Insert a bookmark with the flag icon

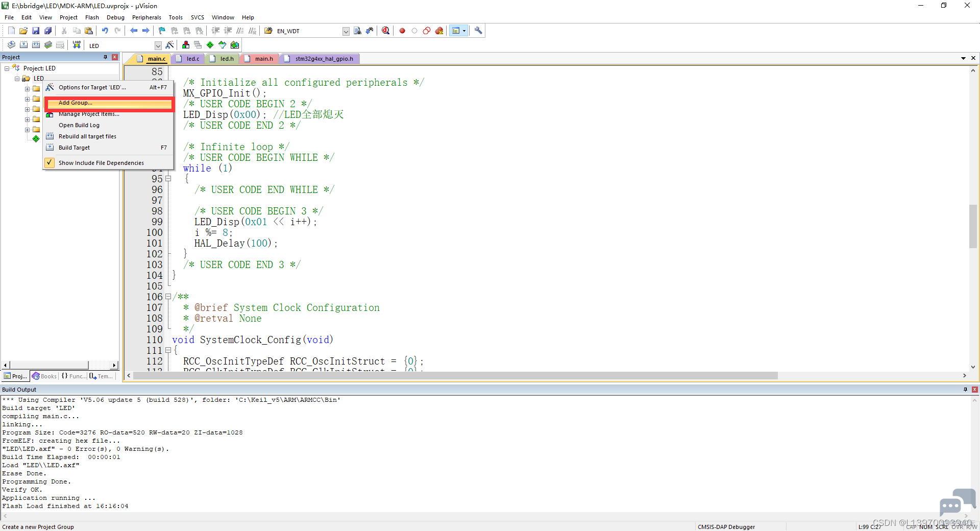[162, 31]
